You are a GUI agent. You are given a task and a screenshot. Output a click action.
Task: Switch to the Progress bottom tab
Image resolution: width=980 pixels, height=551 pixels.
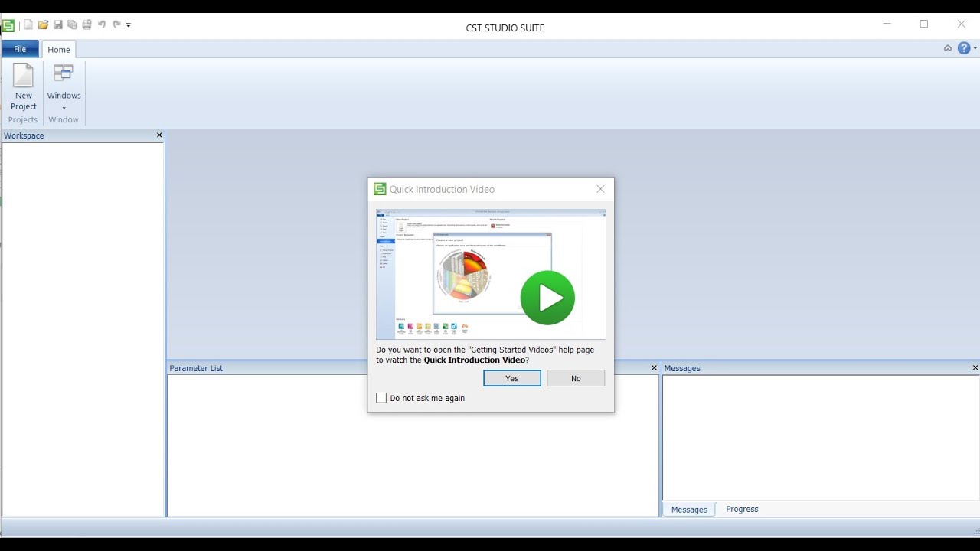coord(742,509)
